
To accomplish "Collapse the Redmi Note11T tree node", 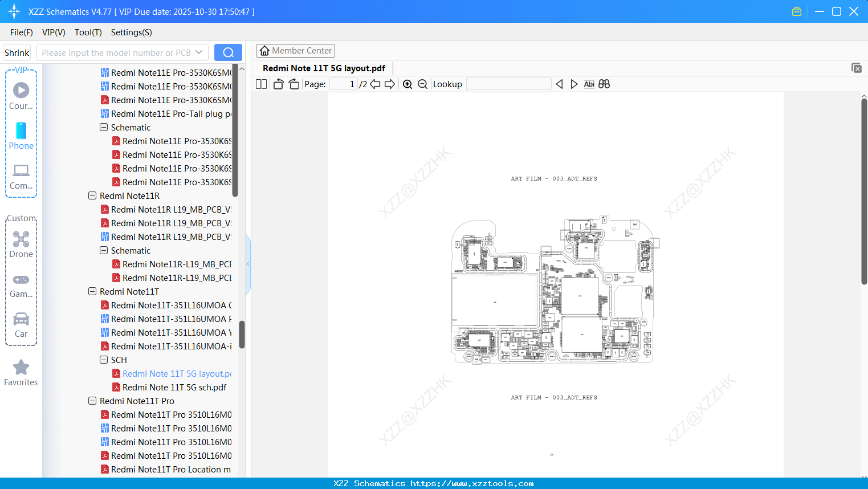I will (x=92, y=291).
